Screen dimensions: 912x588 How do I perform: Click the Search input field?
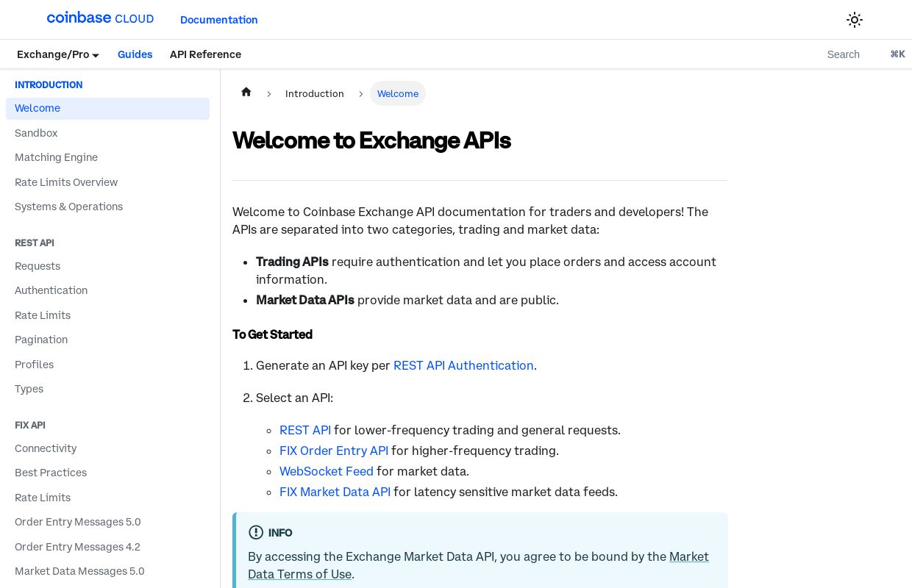click(844, 54)
